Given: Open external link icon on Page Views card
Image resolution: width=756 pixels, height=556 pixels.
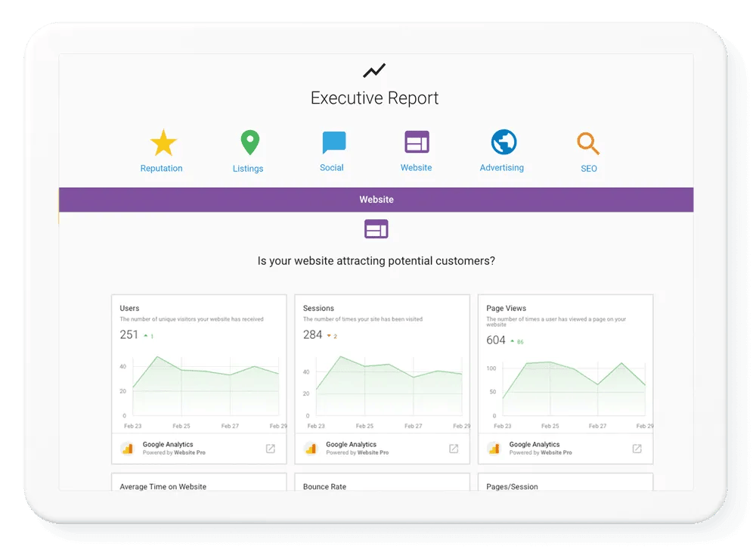Looking at the screenshot, I should pos(637,449).
